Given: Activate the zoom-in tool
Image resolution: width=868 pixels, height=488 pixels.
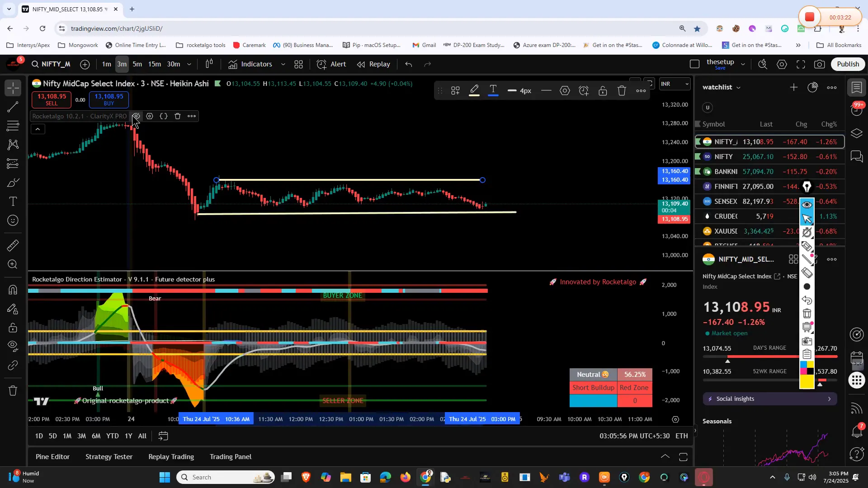Looking at the screenshot, I should coord(13,264).
